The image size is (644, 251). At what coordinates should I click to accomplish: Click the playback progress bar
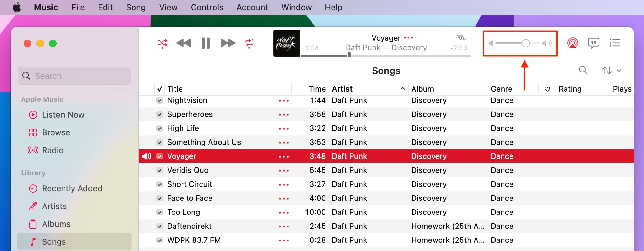tap(386, 55)
